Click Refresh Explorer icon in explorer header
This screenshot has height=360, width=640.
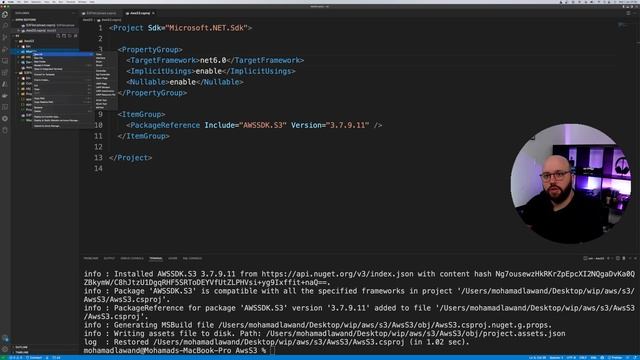coord(70,36)
